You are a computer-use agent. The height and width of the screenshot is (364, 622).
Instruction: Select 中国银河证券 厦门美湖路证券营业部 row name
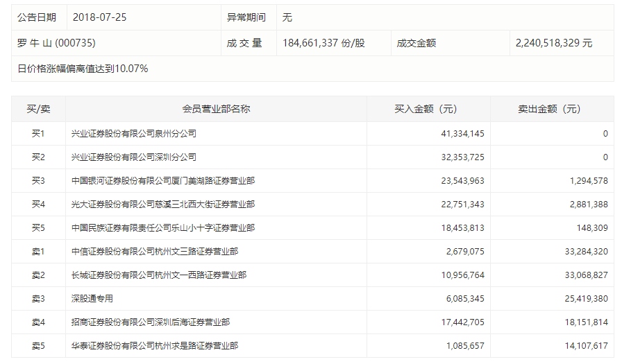click(x=163, y=181)
